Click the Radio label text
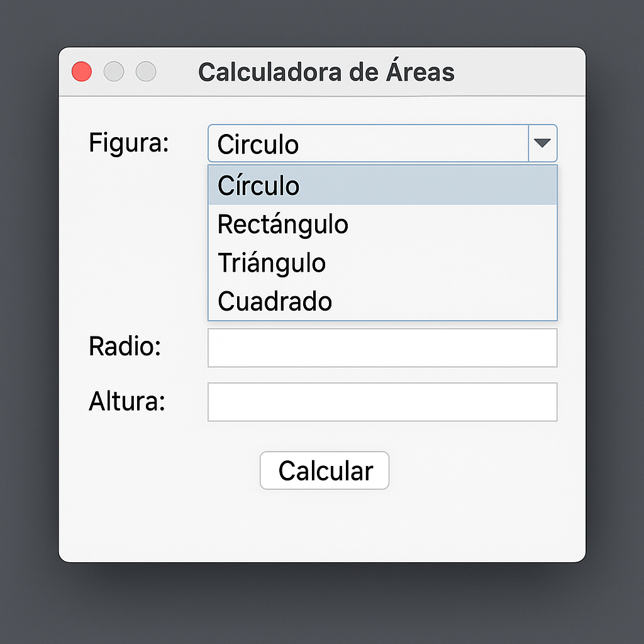644x644 pixels. tap(124, 347)
